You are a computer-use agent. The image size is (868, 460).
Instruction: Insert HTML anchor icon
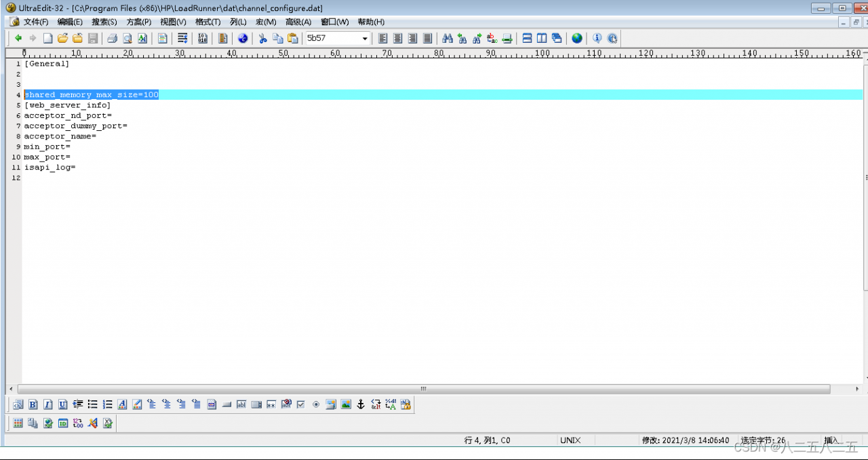(x=361, y=404)
